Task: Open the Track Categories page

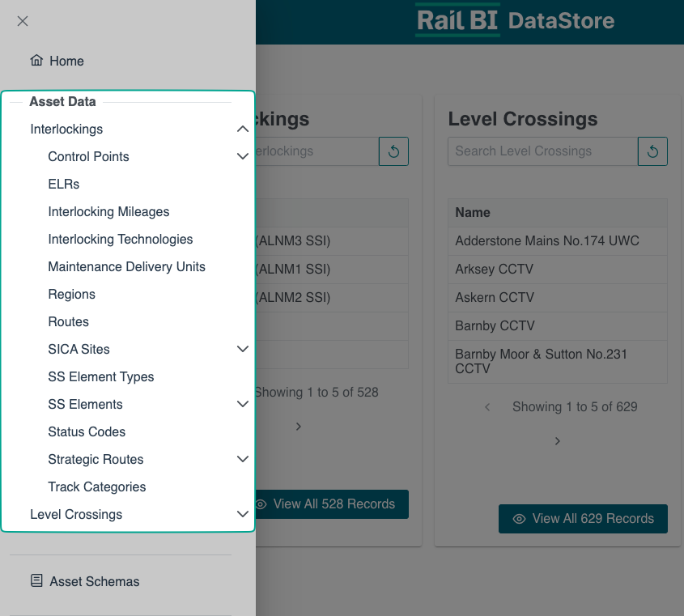Action: [x=97, y=487]
